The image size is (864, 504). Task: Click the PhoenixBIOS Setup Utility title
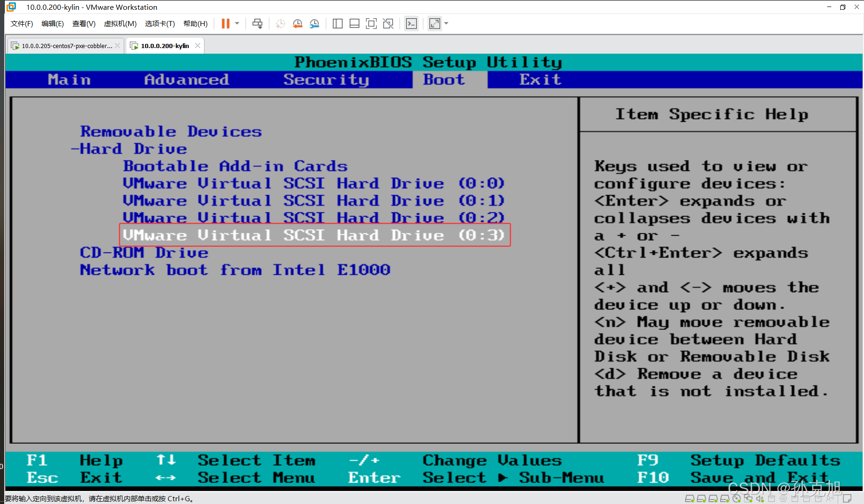click(428, 62)
